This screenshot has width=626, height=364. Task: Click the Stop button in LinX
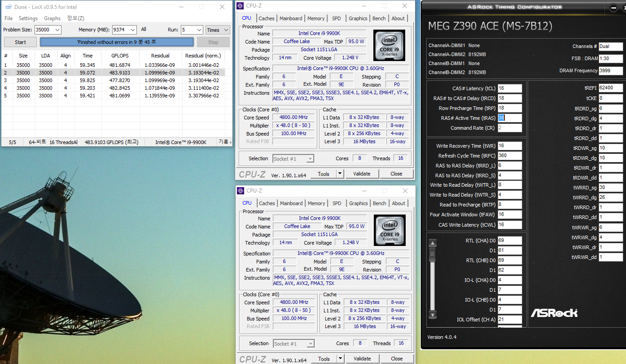[x=213, y=42]
